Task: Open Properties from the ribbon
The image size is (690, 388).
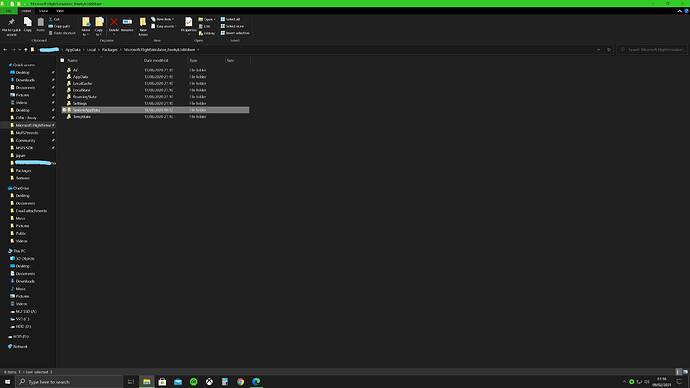Action: (188, 25)
